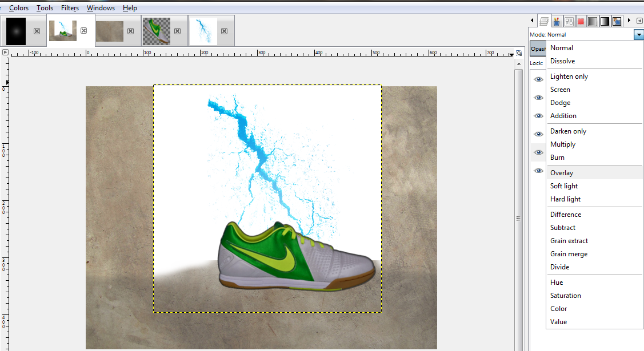Image resolution: width=644 pixels, height=351 pixels.
Task: Open the black-to-white gradients dock tab
Action: pos(605,21)
